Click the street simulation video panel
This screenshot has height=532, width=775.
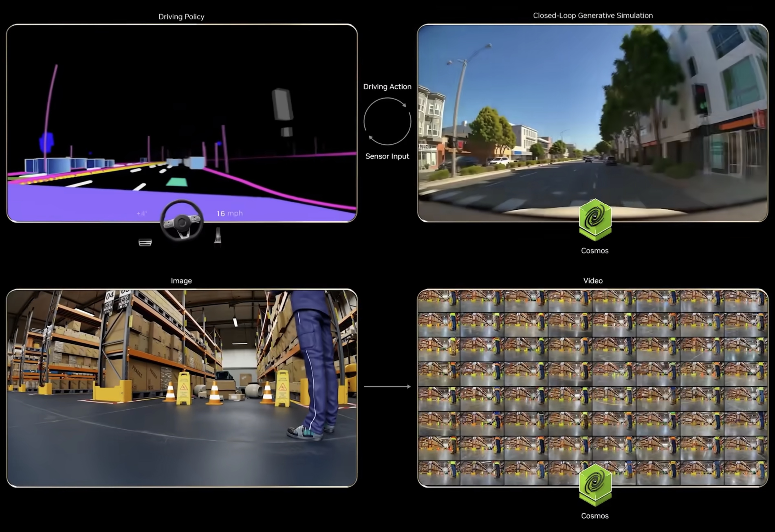(x=593, y=123)
